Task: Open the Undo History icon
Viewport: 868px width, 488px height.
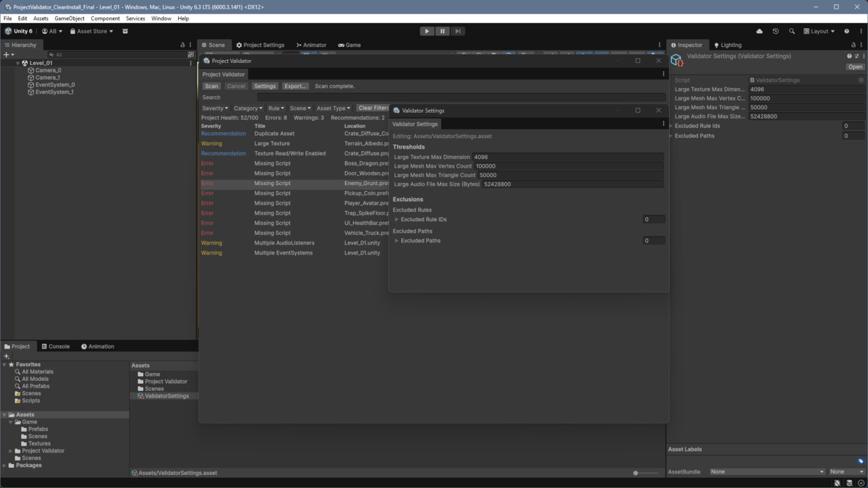Action: tap(775, 31)
